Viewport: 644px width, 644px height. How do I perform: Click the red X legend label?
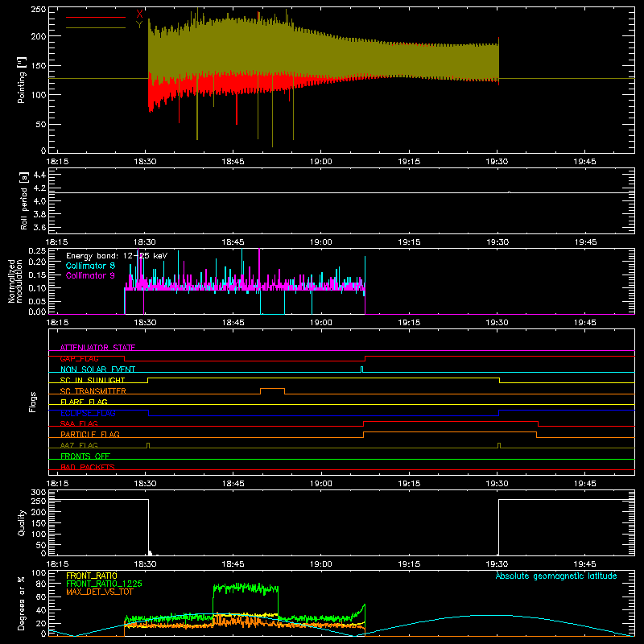tap(139, 14)
